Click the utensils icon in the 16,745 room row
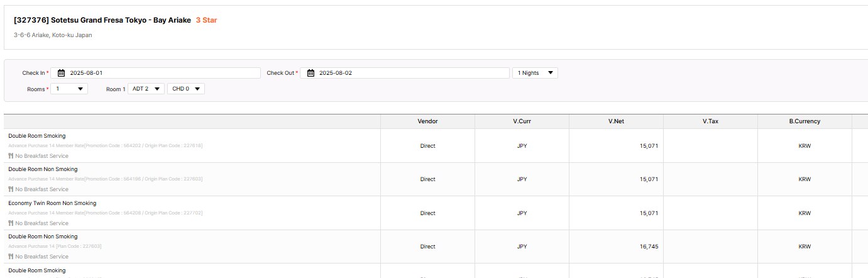The image size is (868, 278). click(11, 257)
